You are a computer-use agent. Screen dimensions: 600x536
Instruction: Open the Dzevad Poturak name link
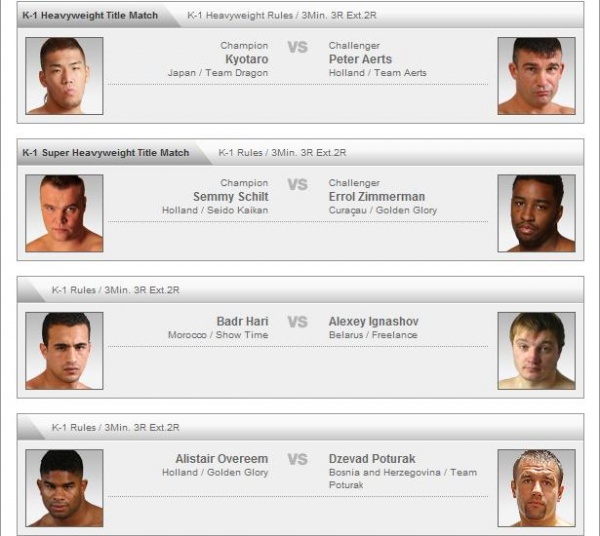pyautogui.click(x=372, y=459)
